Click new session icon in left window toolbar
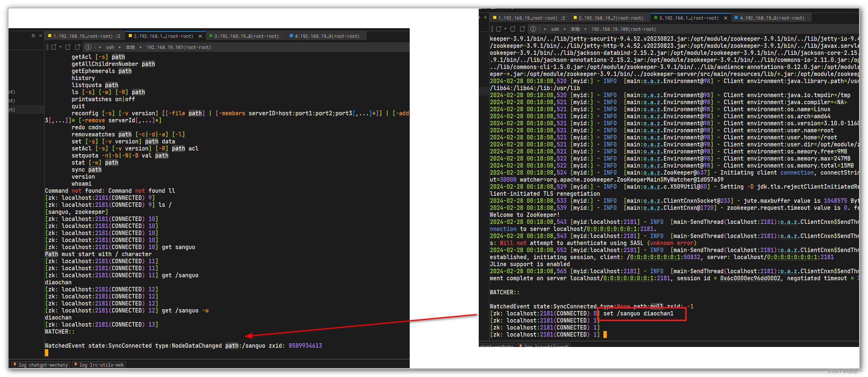Image resolution: width=868 pixels, height=377 pixels. point(53,47)
